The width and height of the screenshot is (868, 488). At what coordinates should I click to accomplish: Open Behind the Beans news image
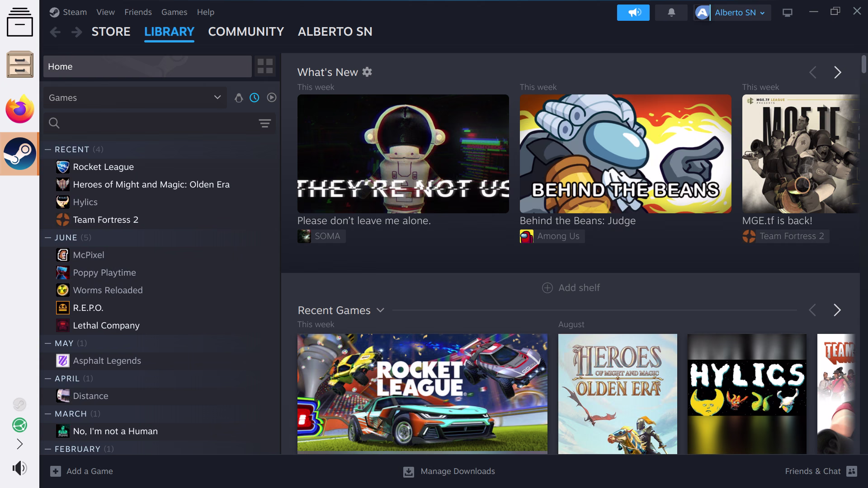click(625, 154)
